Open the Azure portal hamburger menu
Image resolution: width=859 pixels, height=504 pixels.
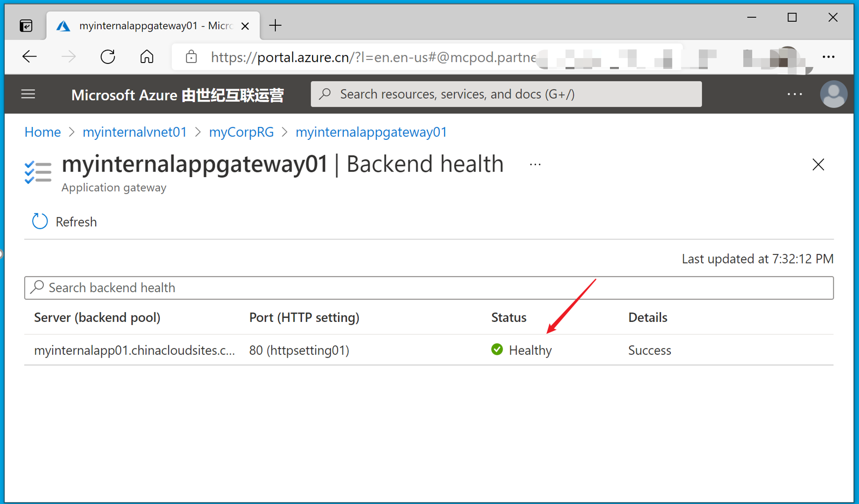pos(28,94)
